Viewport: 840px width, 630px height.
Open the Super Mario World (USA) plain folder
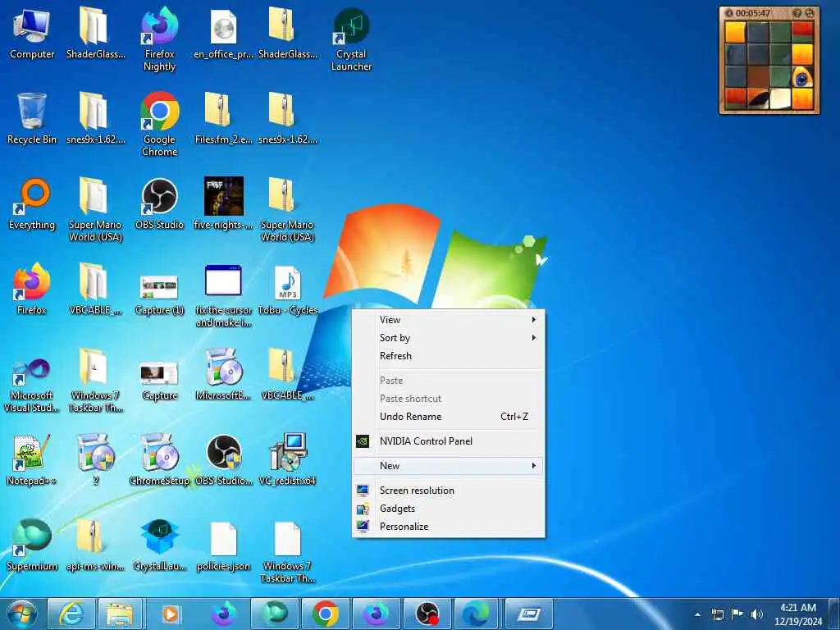click(x=95, y=210)
